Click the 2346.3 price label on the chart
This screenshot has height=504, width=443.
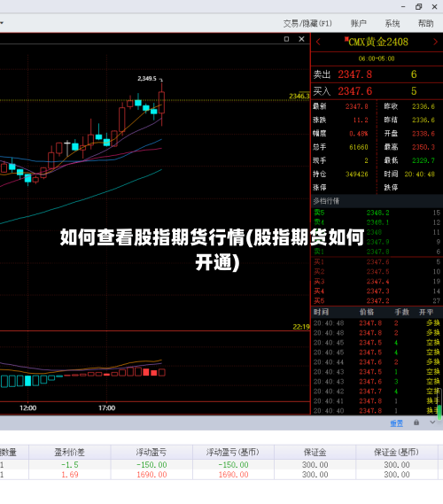tap(299, 97)
